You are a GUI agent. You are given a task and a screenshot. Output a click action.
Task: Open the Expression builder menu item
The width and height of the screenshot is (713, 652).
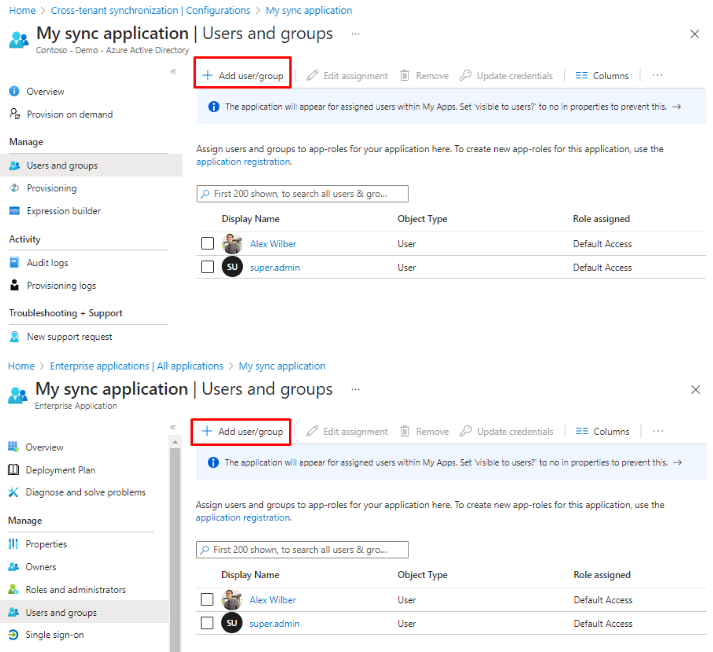[63, 211]
